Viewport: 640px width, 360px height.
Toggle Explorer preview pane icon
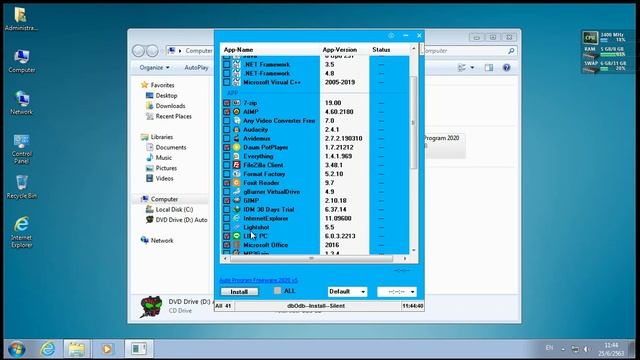click(489, 68)
